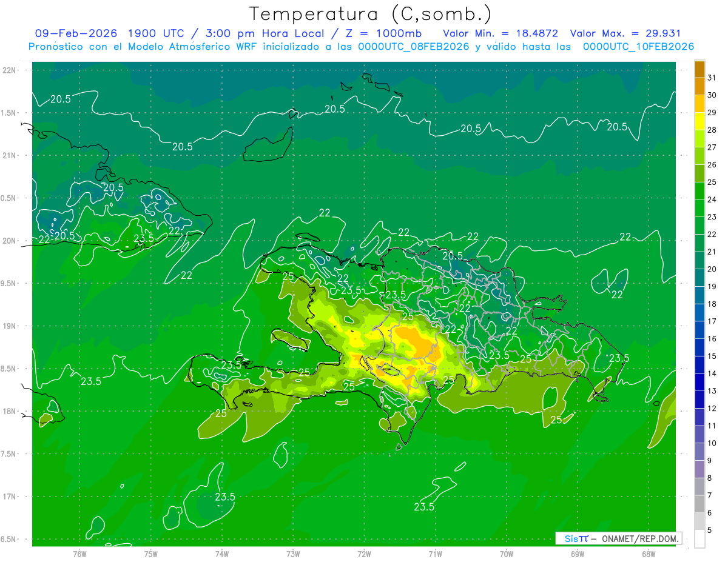The width and height of the screenshot is (728, 562).
Task: Click "Valor Max. = 29.931"
Action: click(625, 33)
